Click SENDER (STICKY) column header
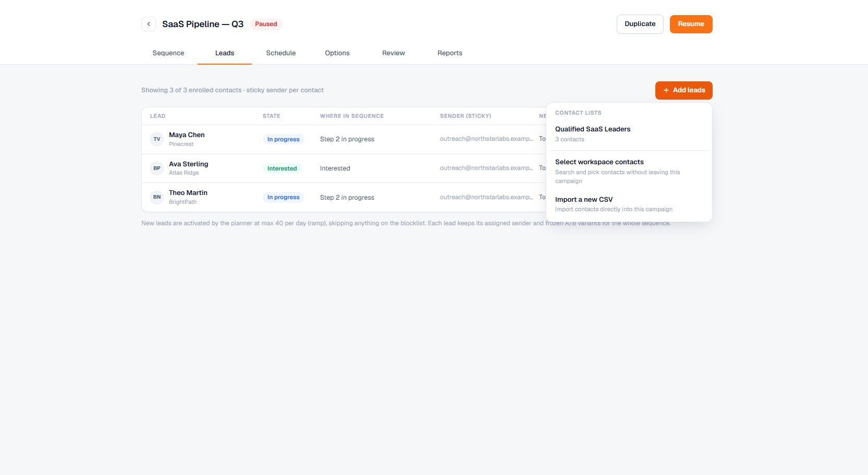The width and height of the screenshot is (868, 475). click(466, 116)
